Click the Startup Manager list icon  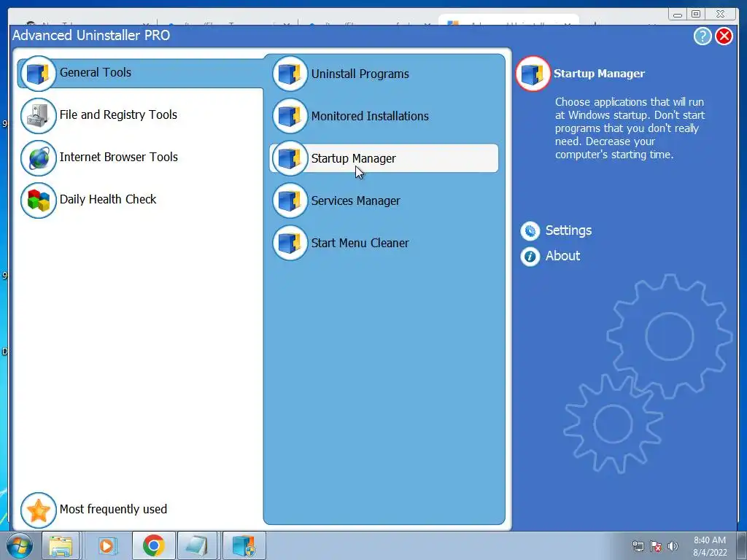[290, 158]
